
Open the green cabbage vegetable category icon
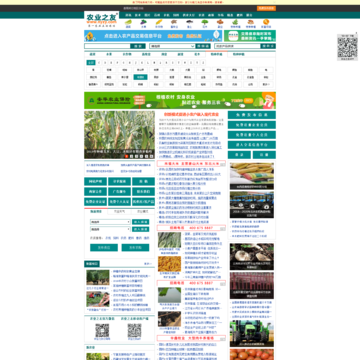point(128,23)
